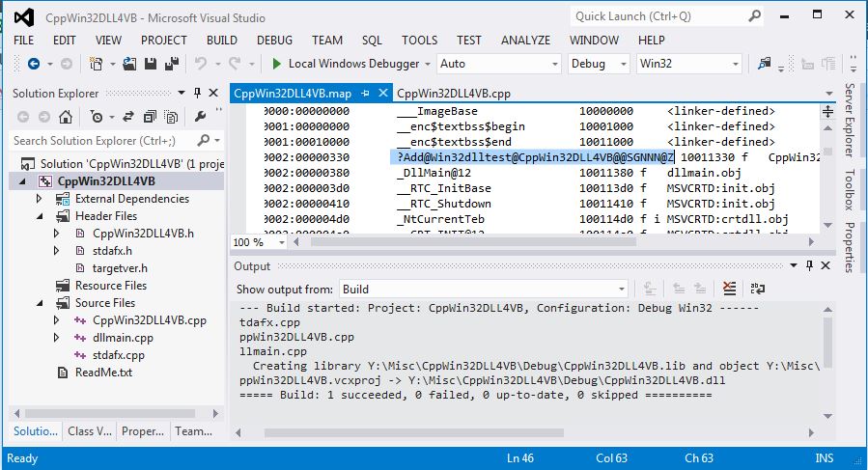Viewport: 868px width, 470px height.
Task: Open the BUILD menu
Action: coord(222,41)
